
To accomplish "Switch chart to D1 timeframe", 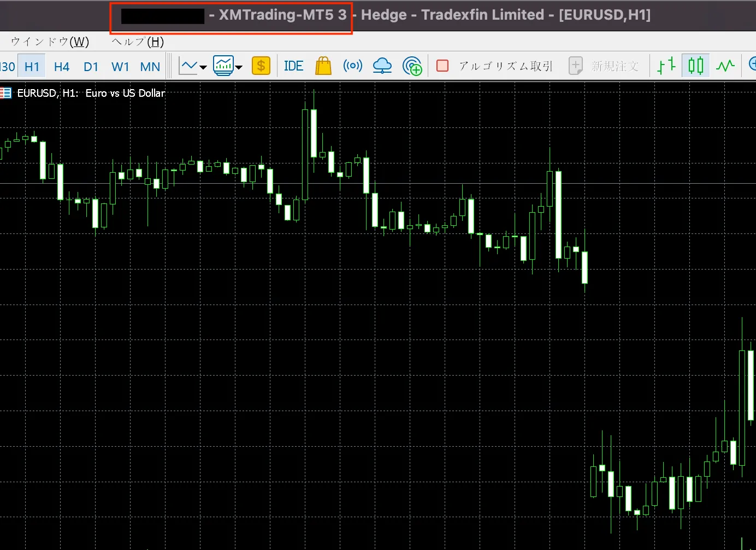I will coord(91,67).
